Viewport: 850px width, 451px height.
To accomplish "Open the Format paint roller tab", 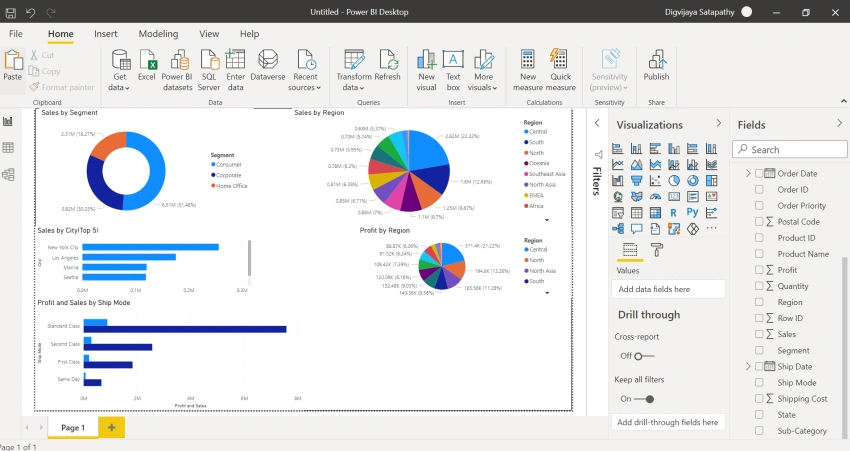I will 656,250.
